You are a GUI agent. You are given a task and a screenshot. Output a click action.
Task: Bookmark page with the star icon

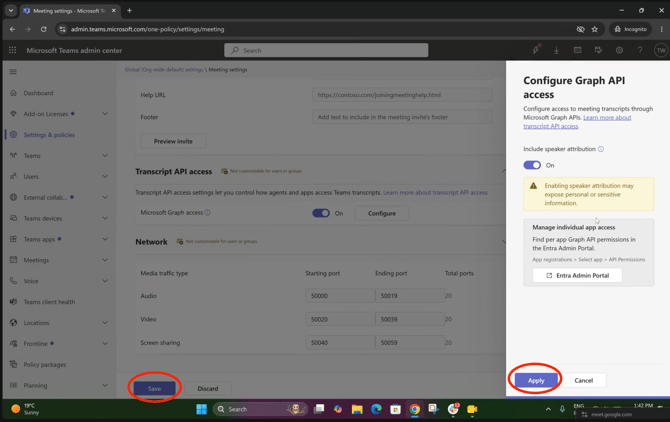coord(595,29)
